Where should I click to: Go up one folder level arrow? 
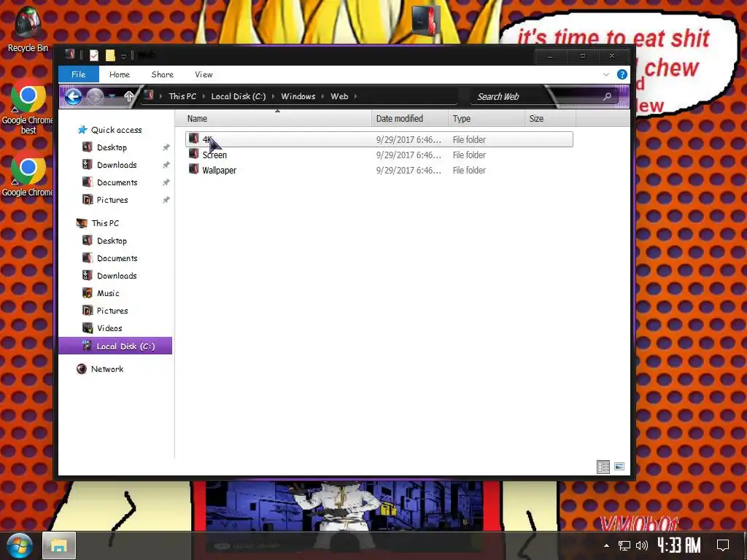pyautogui.click(x=128, y=96)
